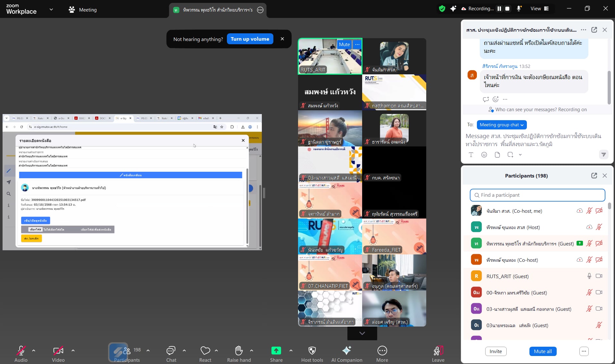Click the emoji icon in chat composer
Image resolution: width=615 pixels, height=364 pixels.
(x=484, y=155)
